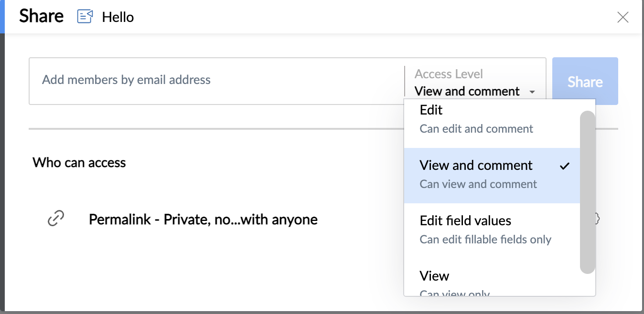
Task: Click the document icon beside Hello
Action: click(85, 17)
